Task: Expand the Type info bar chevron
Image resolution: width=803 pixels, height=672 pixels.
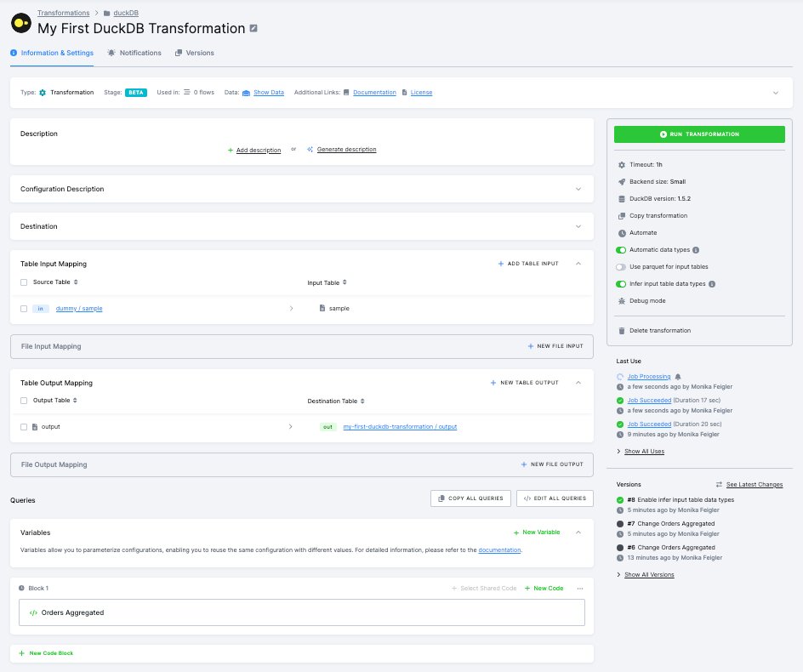Action: tap(775, 93)
